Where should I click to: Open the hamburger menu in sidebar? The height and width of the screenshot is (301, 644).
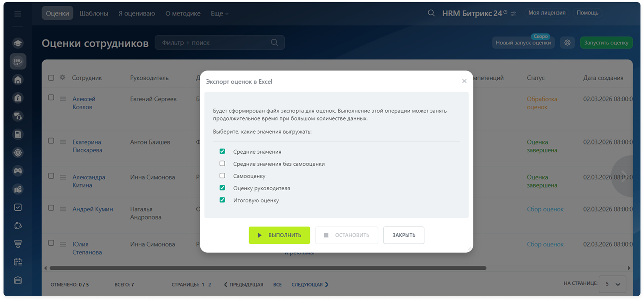[18, 14]
